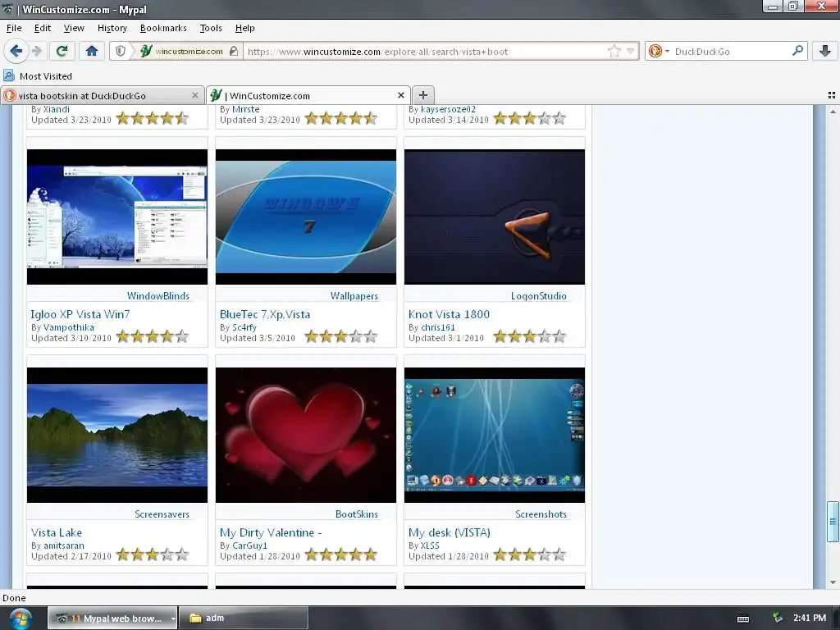The width and height of the screenshot is (840, 630).
Task: Bookmark this page with the star icon
Action: [614, 52]
